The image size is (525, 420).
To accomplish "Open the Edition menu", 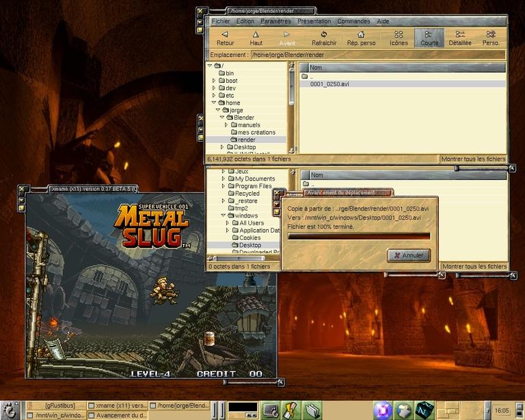I will coord(245,21).
